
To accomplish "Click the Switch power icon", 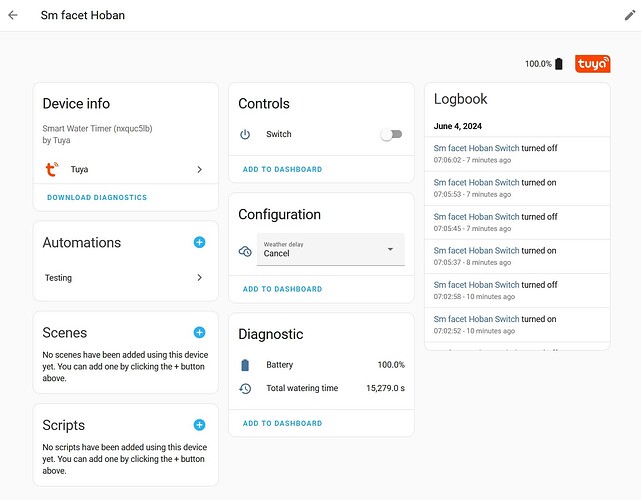I will click(x=246, y=134).
